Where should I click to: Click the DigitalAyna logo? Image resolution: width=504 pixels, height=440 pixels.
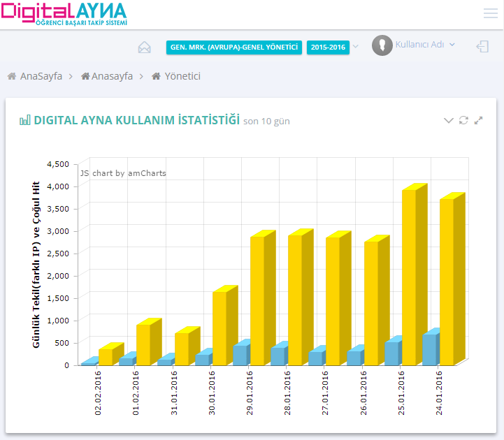click(64, 14)
